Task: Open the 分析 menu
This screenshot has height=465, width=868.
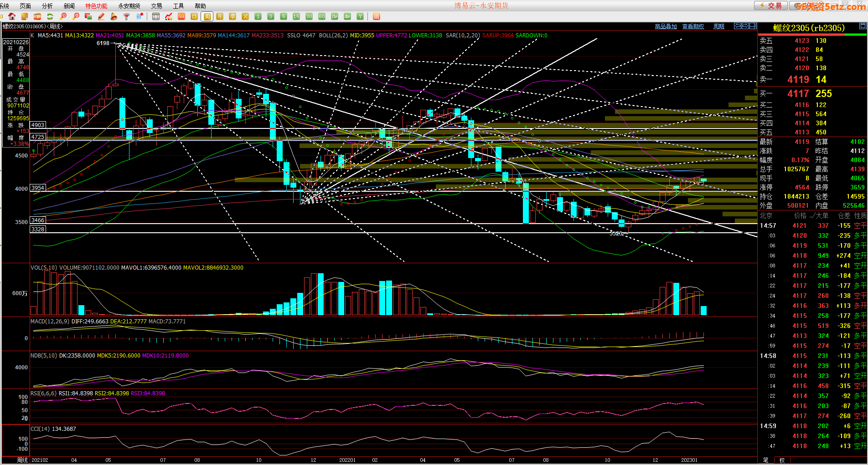Action: pyautogui.click(x=47, y=6)
